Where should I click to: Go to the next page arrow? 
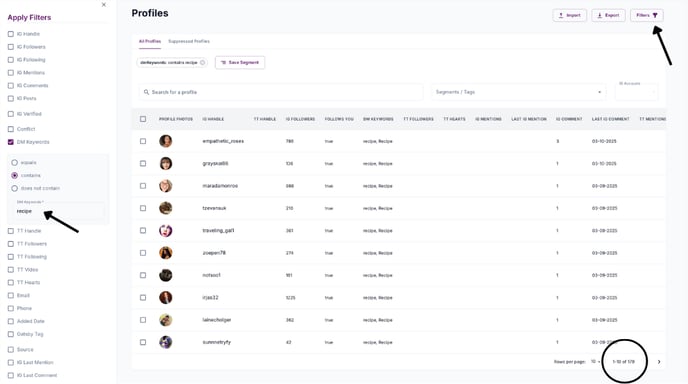[659, 362]
